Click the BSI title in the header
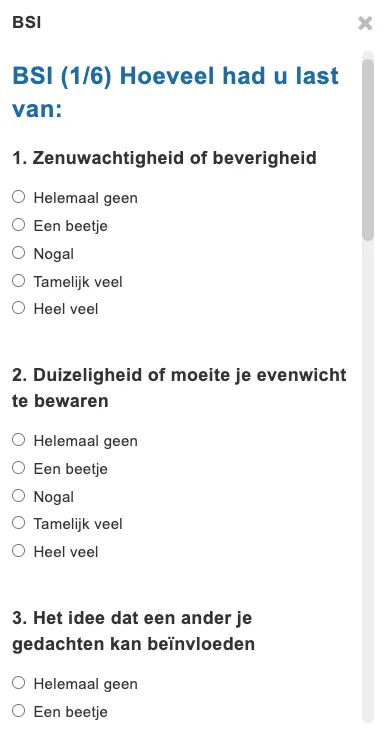Screen dimensions: 387x751 click(x=27, y=23)
